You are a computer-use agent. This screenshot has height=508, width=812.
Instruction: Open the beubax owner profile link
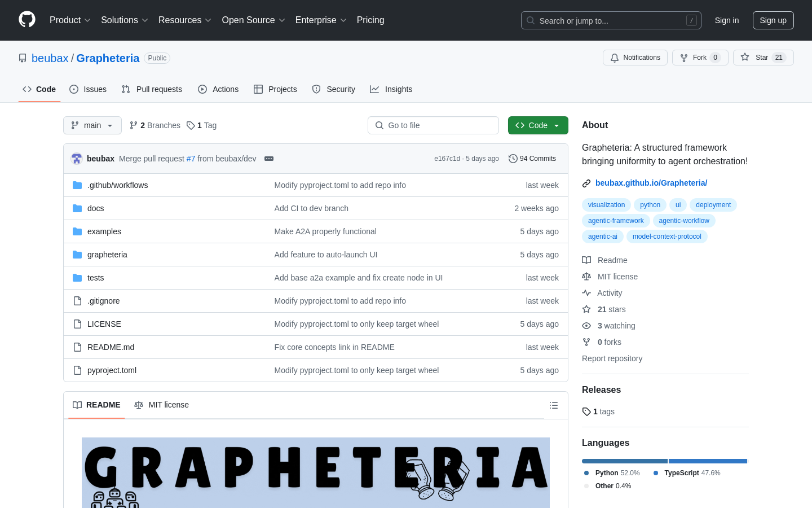(50, 58)
